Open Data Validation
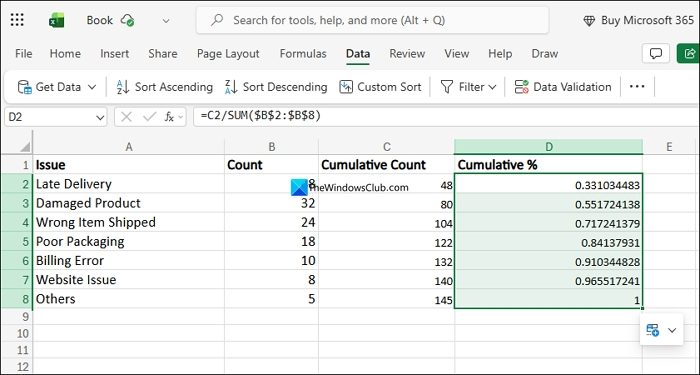 [562, 87]
